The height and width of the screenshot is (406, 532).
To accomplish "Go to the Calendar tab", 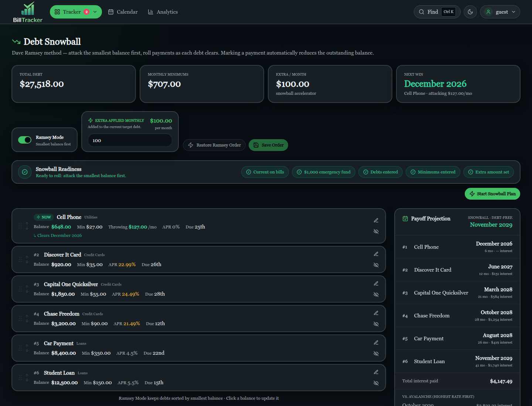I will (123, 12).
